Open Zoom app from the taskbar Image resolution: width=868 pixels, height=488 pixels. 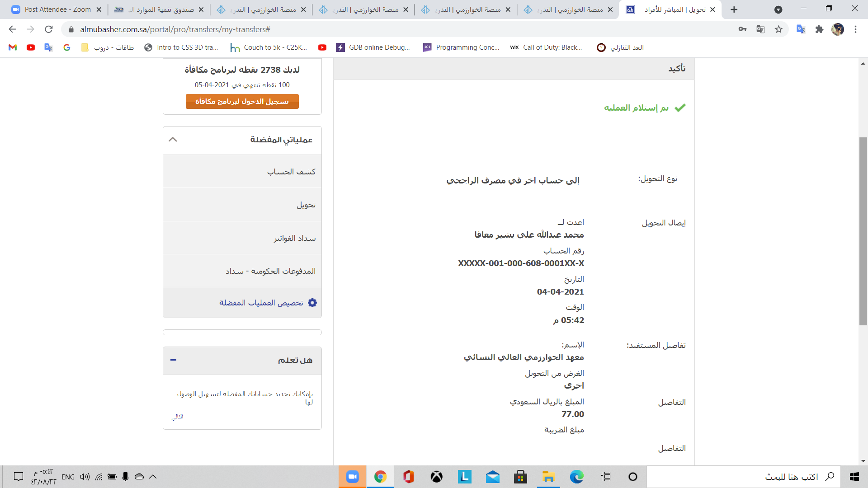(352, 477)
